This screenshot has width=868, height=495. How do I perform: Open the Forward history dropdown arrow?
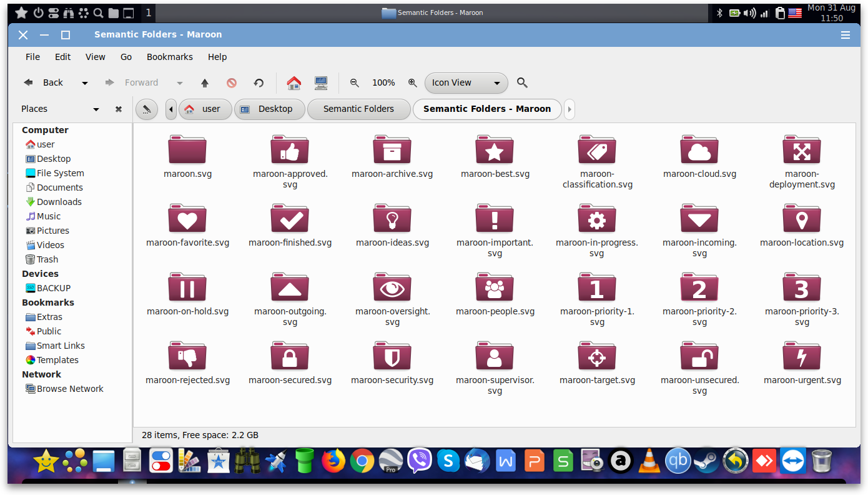click(x=180, y=82)
